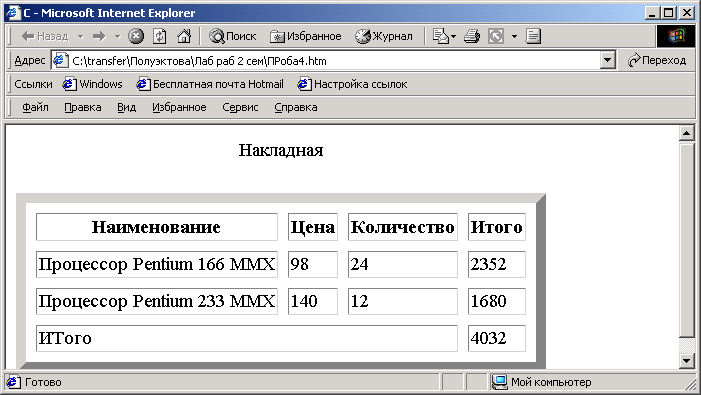The height and width of the screenshot is (395, 701).
Task: Maximize the Internet Explorer window
Action: click(x=669, y=13)
